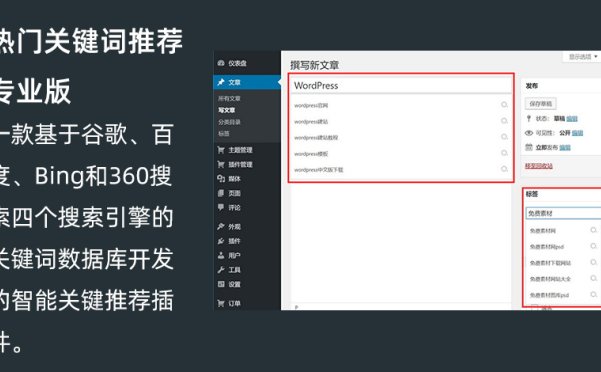The width and height of the screenshot is (601, 372).
Task: Click search icon on 免费素材网站大全 row
Action: click(x=593, y=278)
